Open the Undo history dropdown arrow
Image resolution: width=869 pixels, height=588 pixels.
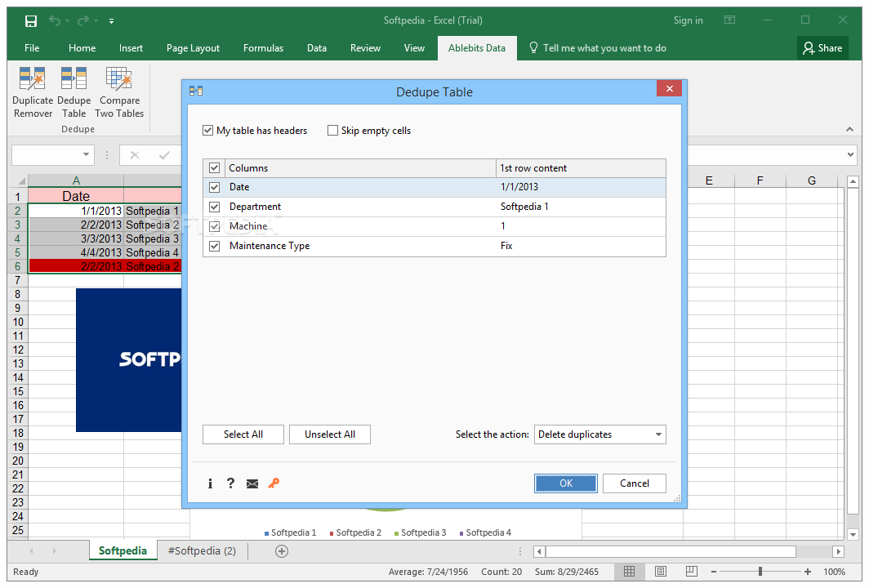(x=67, y=21)
